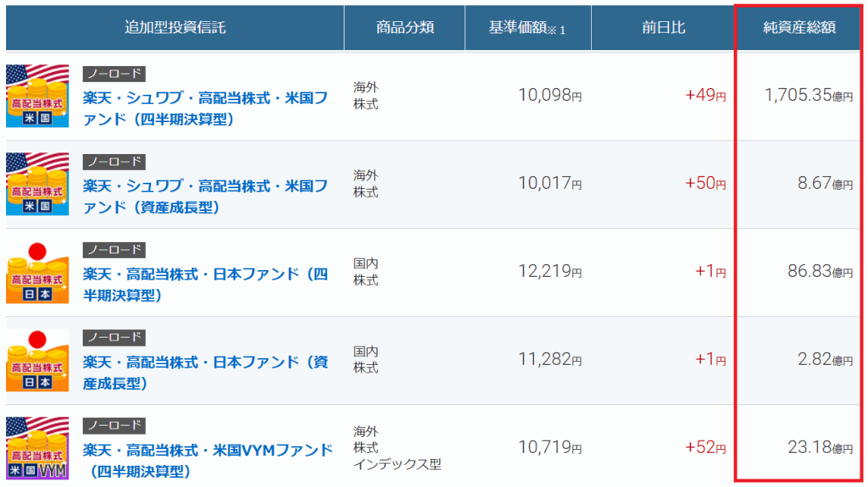
Task: Open 楽天・シュワブ・高配当株式・米国ファンド(資産成長型) link
Action: tap(205, 196)
